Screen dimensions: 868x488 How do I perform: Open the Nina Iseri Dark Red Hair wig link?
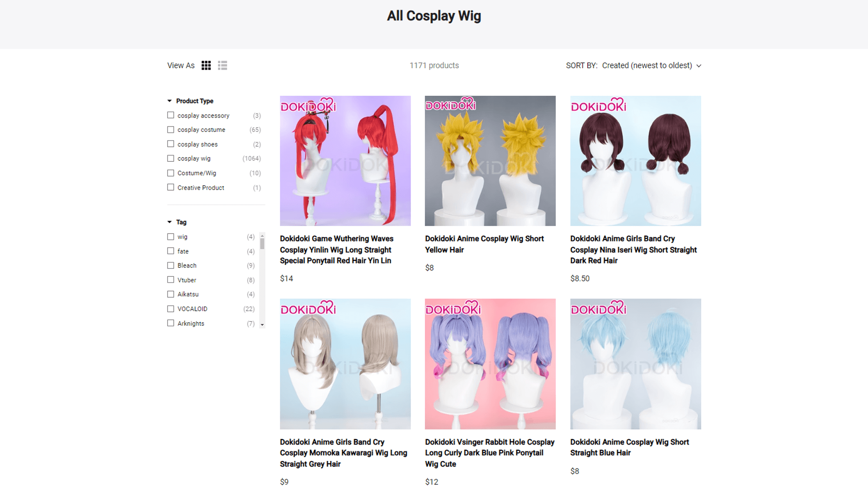click(633, 249)
